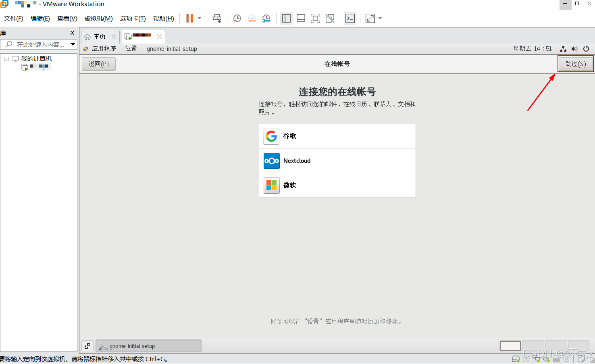Screen dimensions: 595x364
Task: Open the 虚拟机(M) menu
Action: [x=98, y=19]
